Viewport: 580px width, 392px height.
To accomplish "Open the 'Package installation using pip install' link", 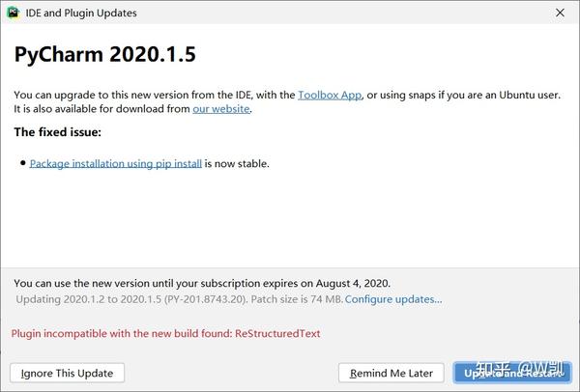I will (116, 164).
